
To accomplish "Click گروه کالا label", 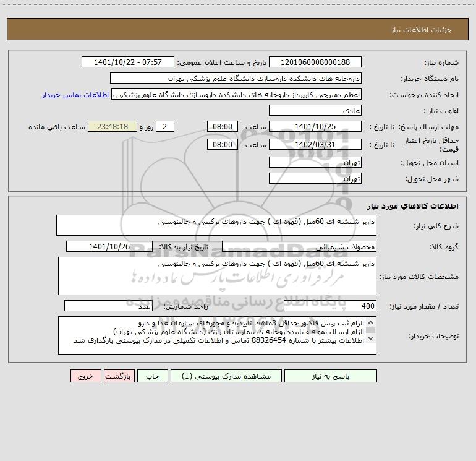I will pyautogui.click(x=444, y=247).
